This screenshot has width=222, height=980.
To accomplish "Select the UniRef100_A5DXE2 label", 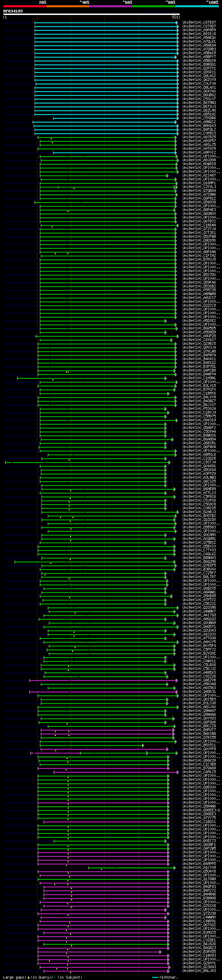I will (199, 321).
